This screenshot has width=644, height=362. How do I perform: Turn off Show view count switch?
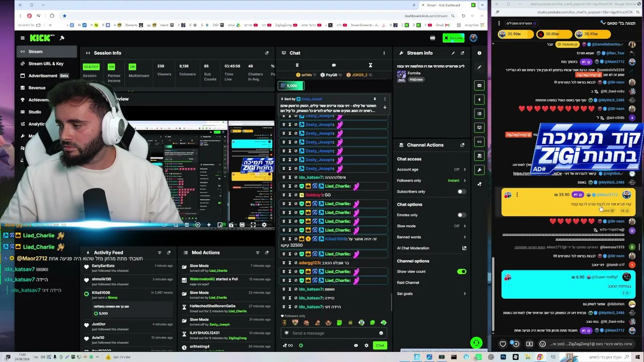click(461, 271)
